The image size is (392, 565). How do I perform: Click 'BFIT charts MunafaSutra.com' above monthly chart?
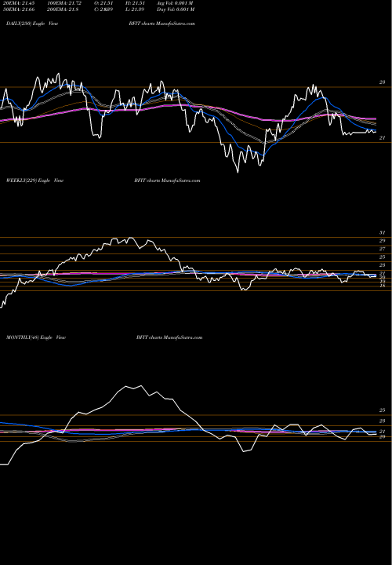[x=169, y=337]
